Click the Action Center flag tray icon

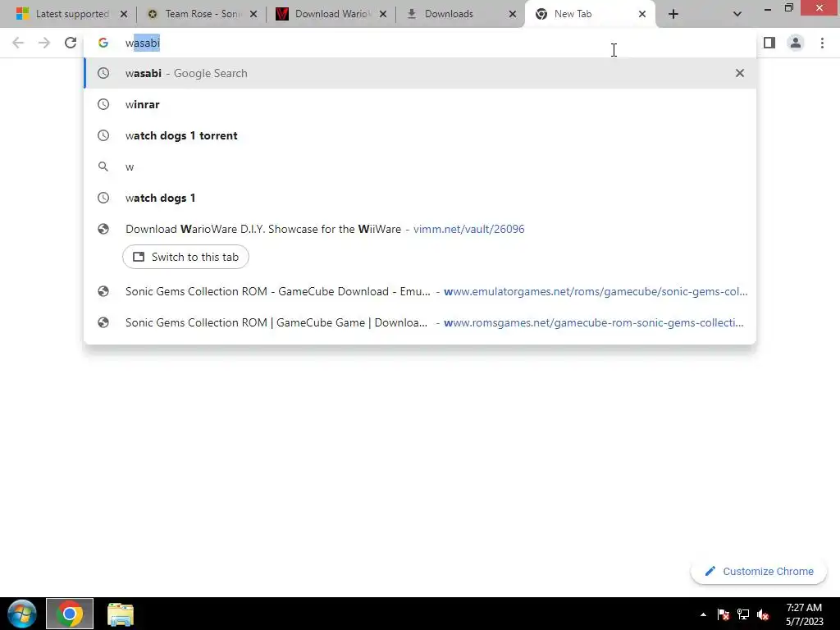724,614
